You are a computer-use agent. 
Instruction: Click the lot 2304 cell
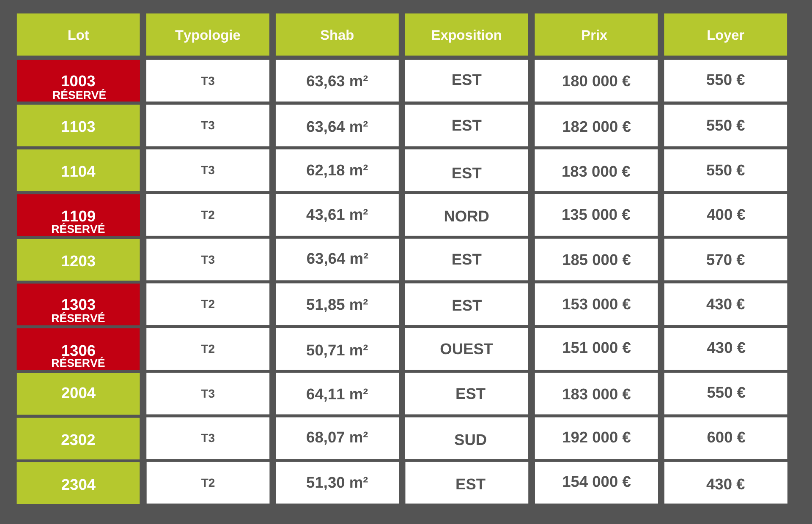[78, 484]
